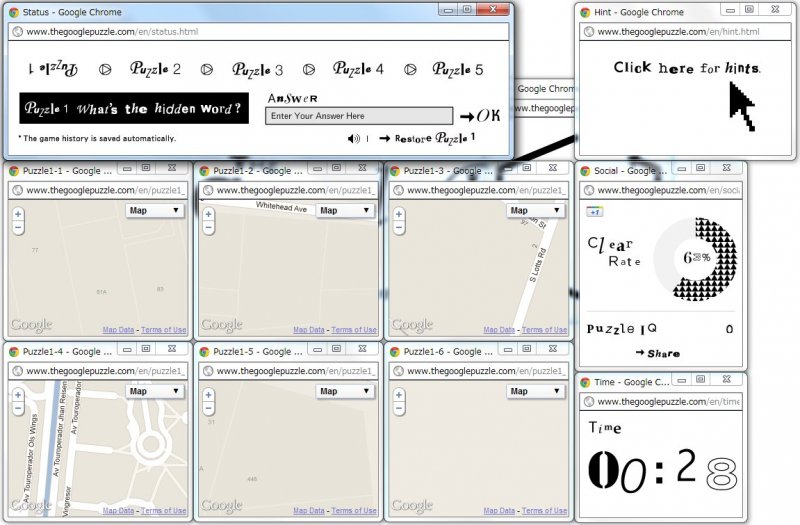This screenshot has height=525, width=800.
Task: Click the Puzzle1-1 window address bar
Action: pos(98,190)
